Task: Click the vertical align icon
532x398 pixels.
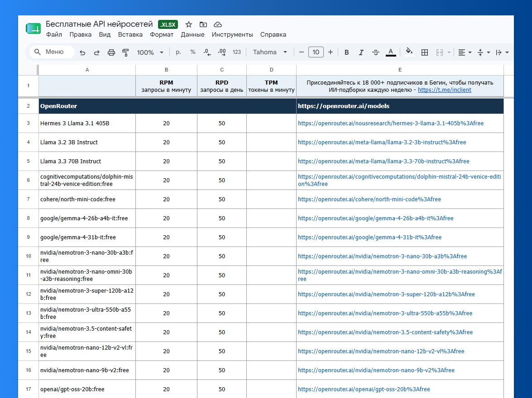Action: coord(480,52)
